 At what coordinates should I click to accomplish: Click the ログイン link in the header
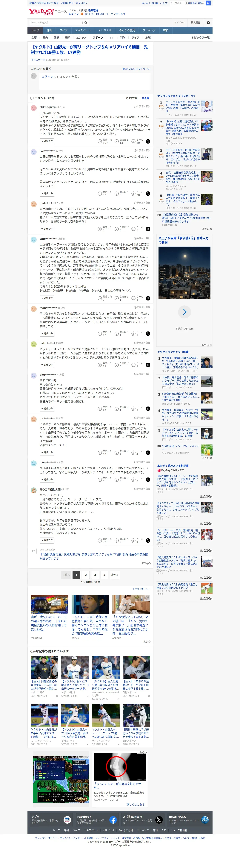74,14
